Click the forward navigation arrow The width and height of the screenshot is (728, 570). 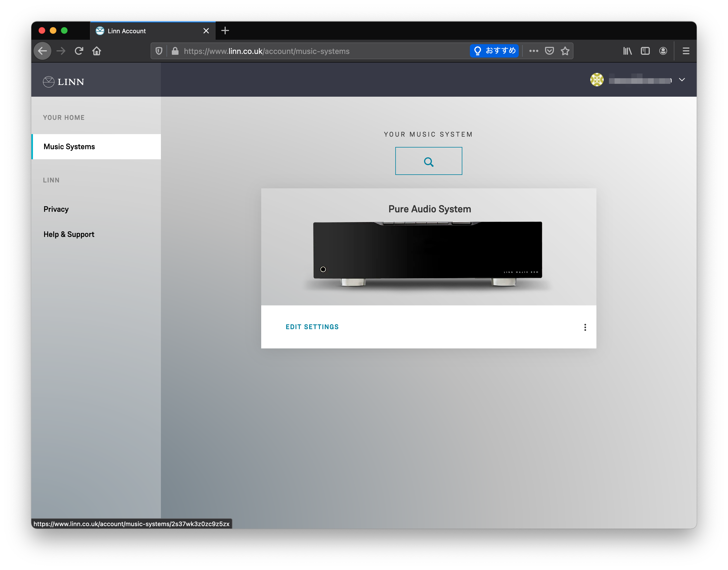(61, 51)
